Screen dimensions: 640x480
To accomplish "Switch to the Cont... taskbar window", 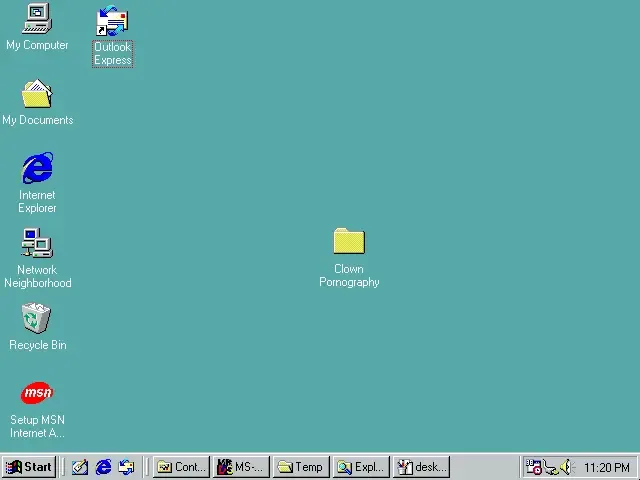I will click(181, 467).
